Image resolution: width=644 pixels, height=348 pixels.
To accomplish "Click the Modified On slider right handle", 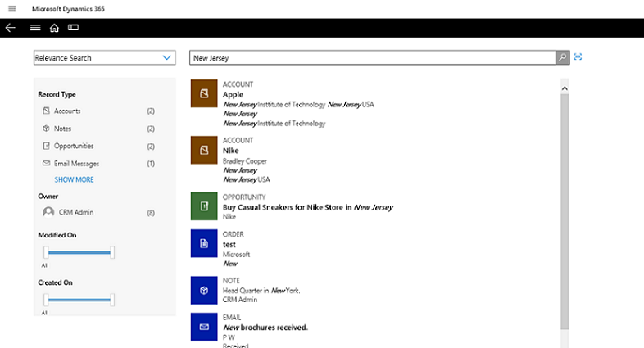I will (x=112, y=252).
